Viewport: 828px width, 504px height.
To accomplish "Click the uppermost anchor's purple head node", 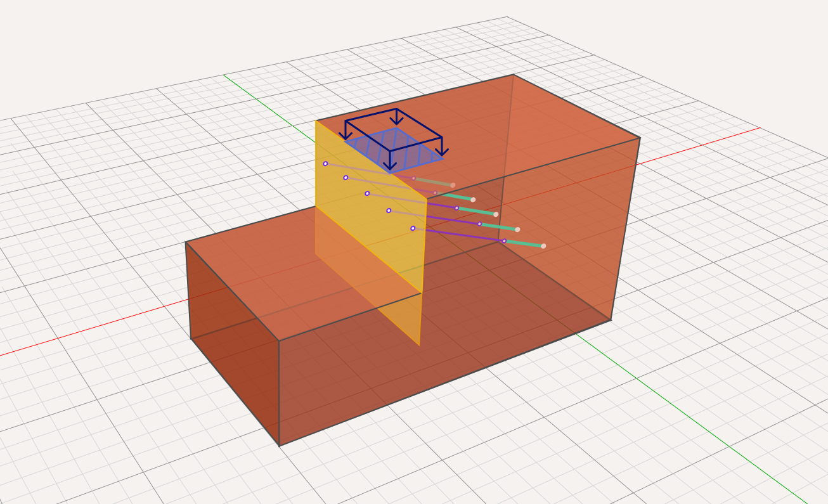I will [325, 164].
